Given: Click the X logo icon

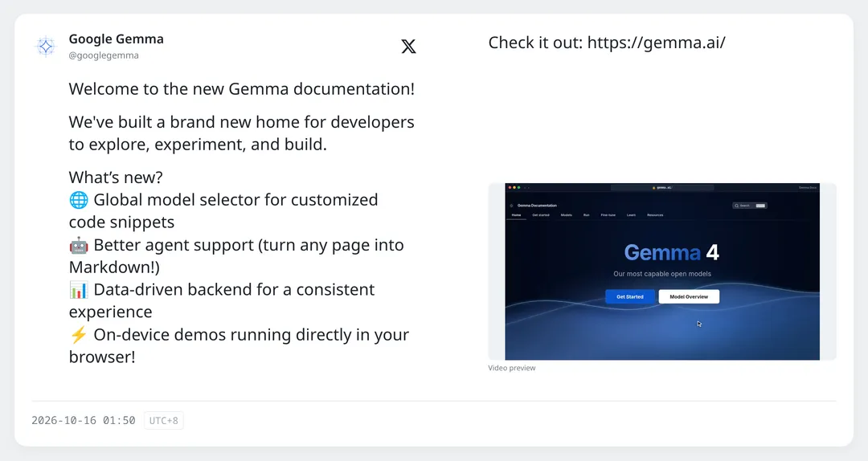Looking at the screenshot, I should click(x=408, y=47).
